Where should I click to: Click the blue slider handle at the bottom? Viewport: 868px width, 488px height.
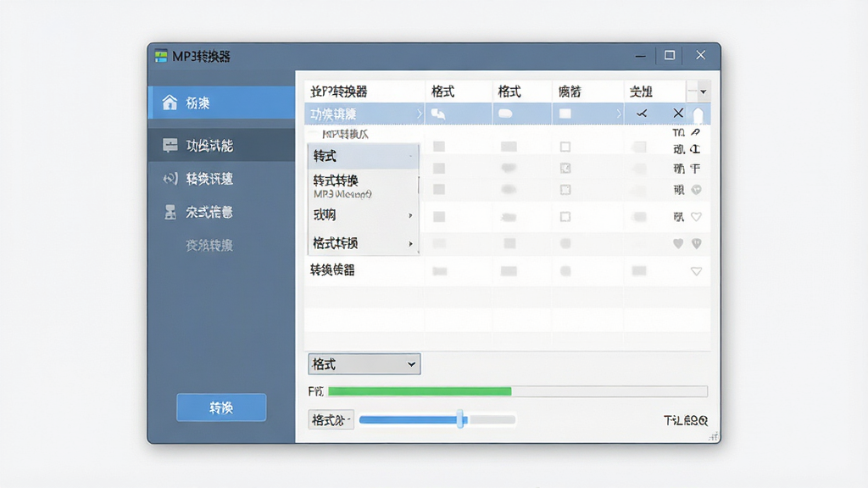460,419
